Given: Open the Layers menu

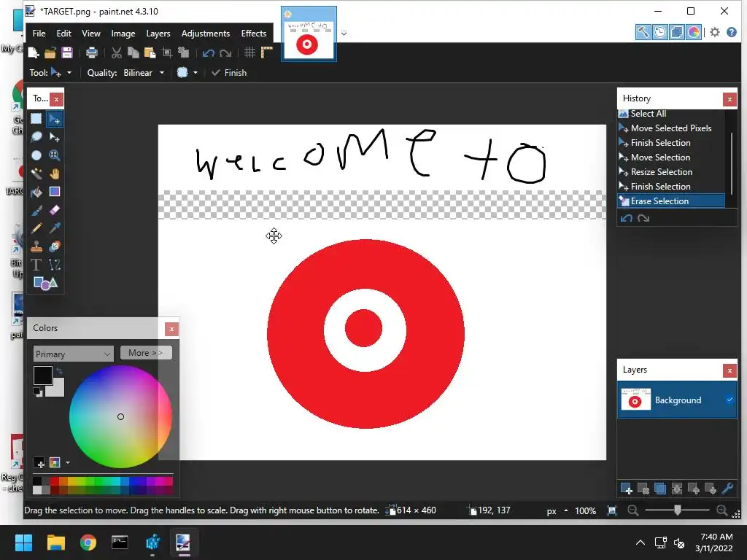Looking at the screenshot, I should [158, 34].
